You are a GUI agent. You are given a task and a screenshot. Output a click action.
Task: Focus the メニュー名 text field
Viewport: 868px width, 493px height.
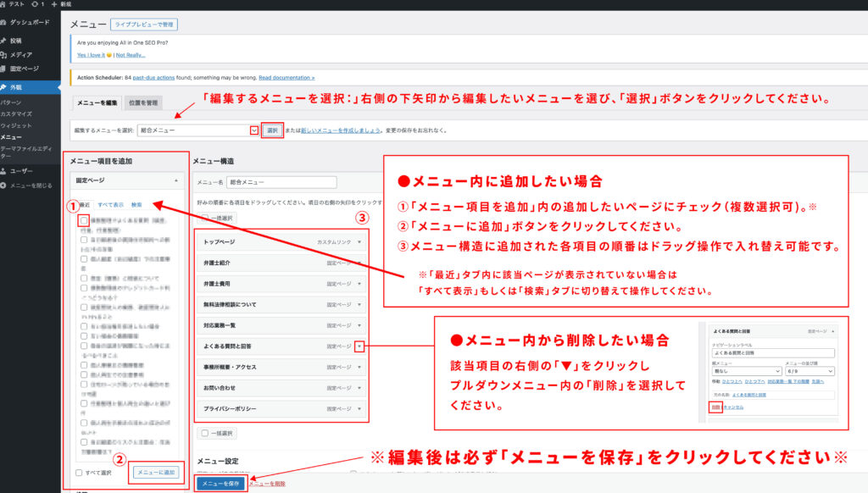point(281,182)
